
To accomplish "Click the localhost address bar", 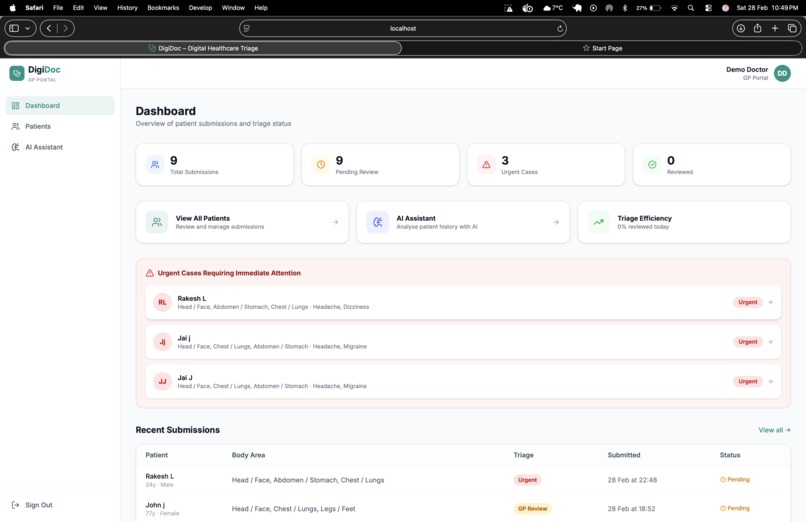I will point(402,28).
